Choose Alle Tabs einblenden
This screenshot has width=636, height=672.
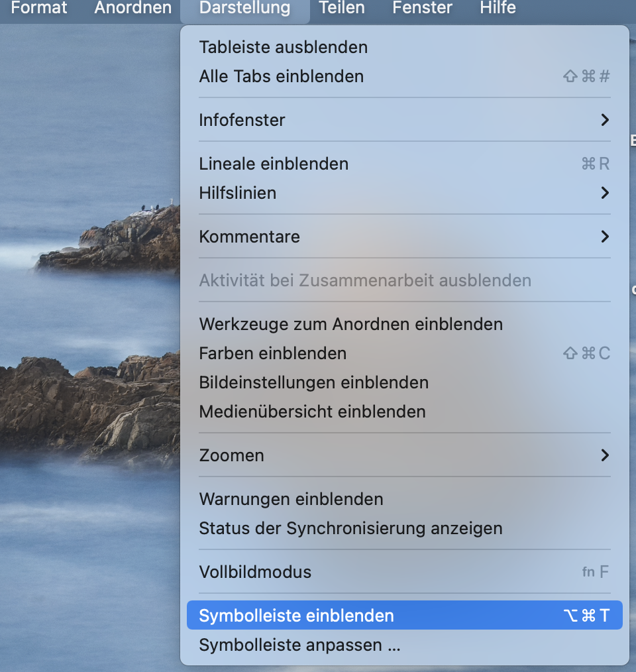[405, 76]
